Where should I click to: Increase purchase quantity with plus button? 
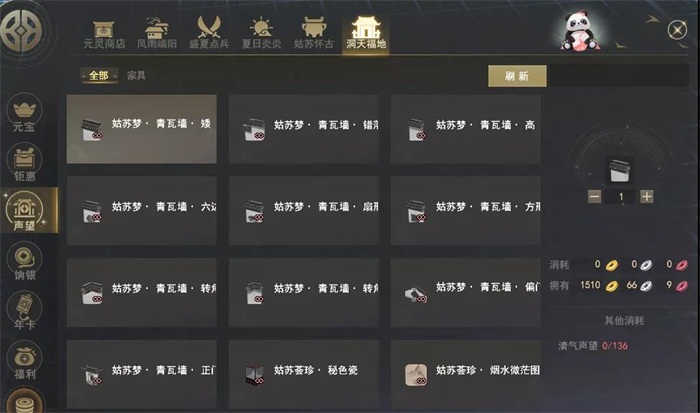tap(646, 196)
